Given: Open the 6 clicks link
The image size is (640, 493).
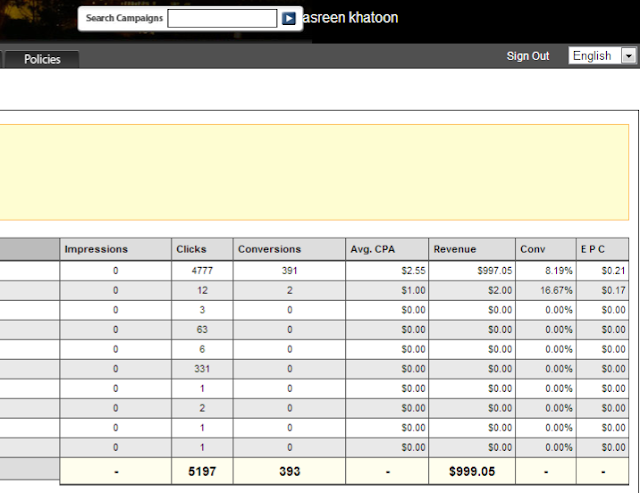Looking at the screenshot, I should pyautogui.click(x=202, y=349).
